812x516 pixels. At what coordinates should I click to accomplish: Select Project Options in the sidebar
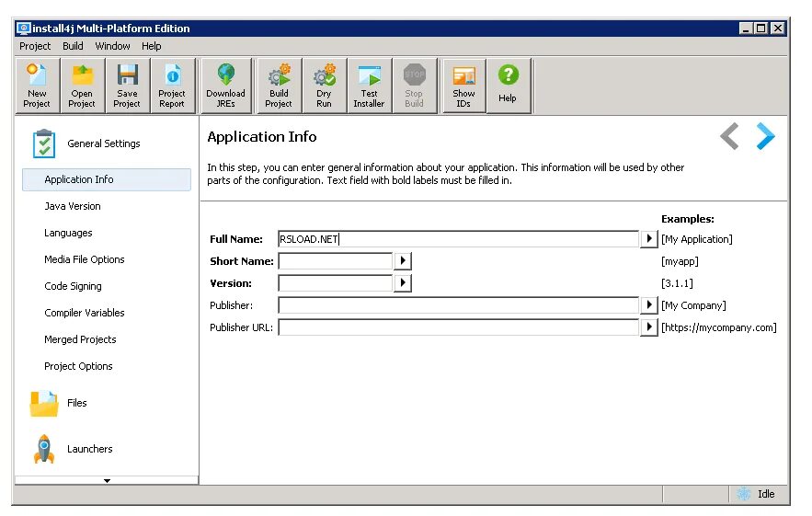[78, 366]
